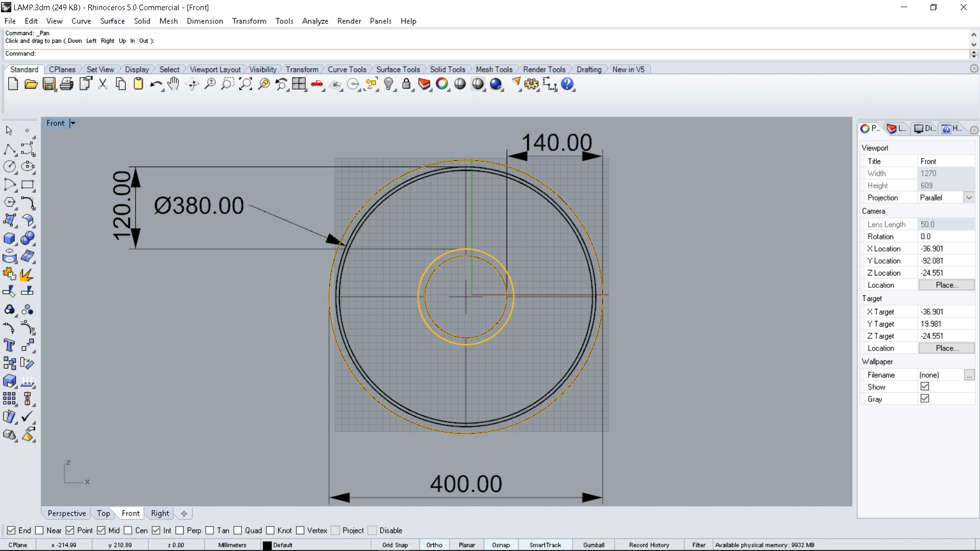This screenshot has width=980, height=551.
Task: Switch to the Perspective viewport tab
Action: 66,513
